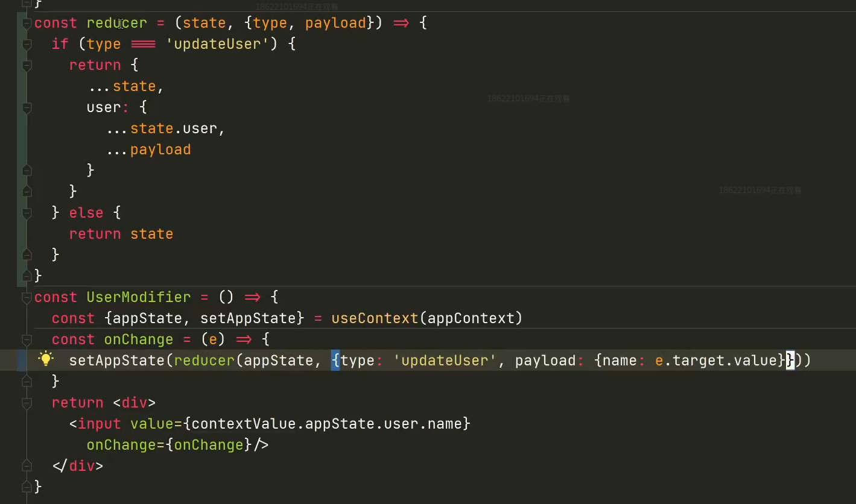Screen dimensions: 856x504
Task: Click fold-end marker beside closing '</div>' line
Action: click(27, 465)
